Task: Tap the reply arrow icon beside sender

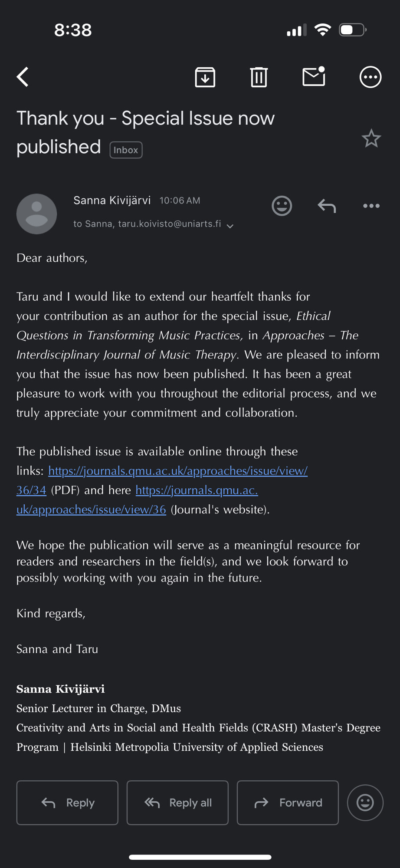Action: (x=327, y=206)
